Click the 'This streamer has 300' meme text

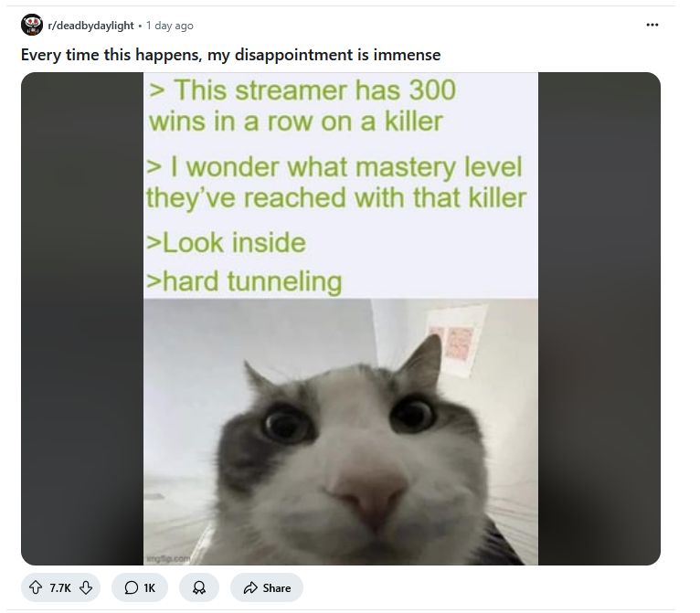pyautogui.click(x=302, y=90)
